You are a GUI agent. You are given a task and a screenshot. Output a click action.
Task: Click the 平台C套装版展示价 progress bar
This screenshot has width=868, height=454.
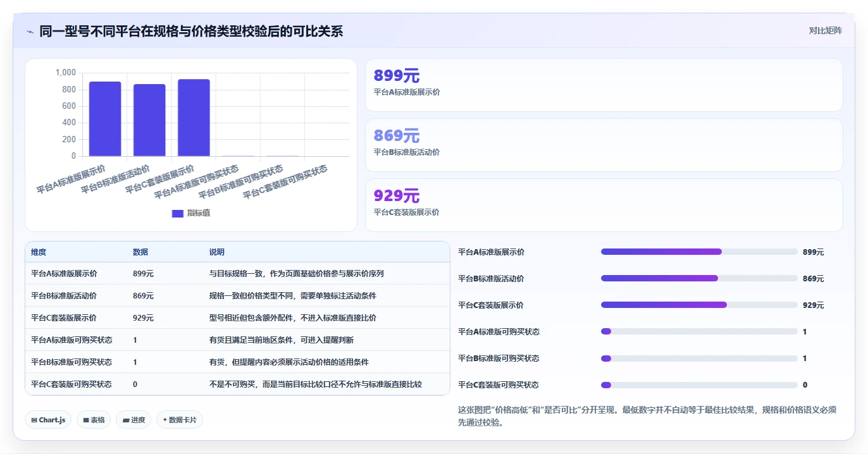coord(699,305)
